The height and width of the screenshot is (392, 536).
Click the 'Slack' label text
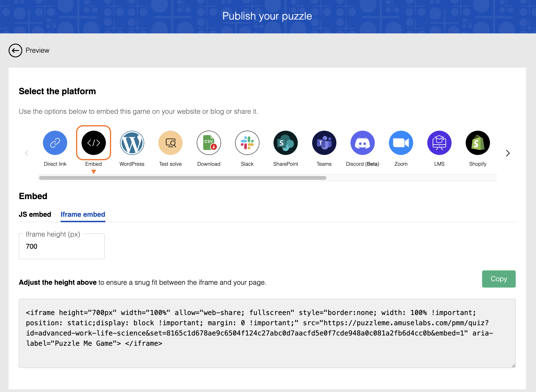tap(247, 164)
